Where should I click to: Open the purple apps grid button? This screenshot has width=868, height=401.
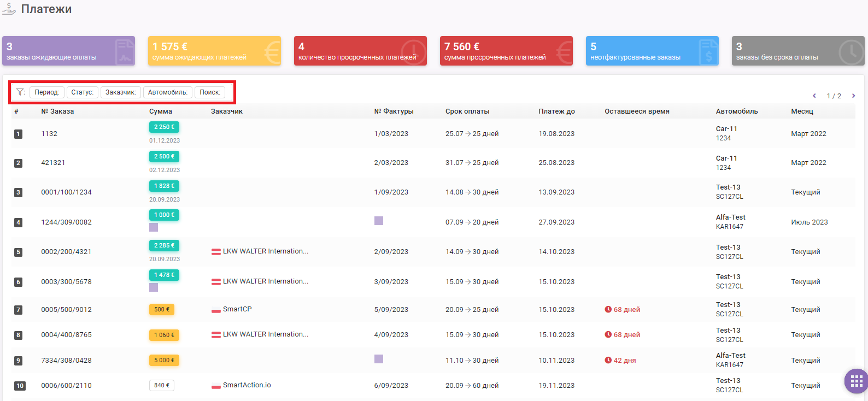click(857, 381)
